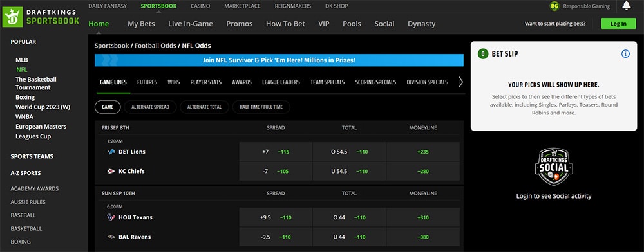Click the Houston Texans team logo
The image size is (644, 252).
111,217
